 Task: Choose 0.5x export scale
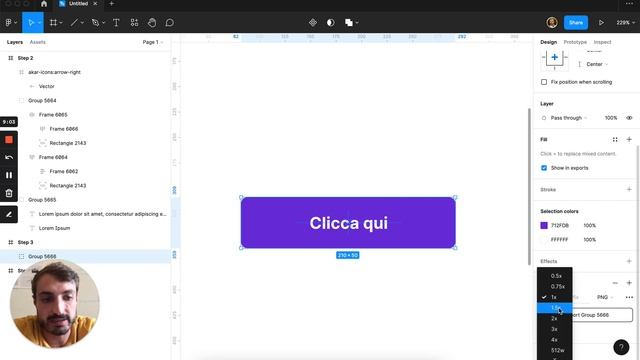[555, 276]
